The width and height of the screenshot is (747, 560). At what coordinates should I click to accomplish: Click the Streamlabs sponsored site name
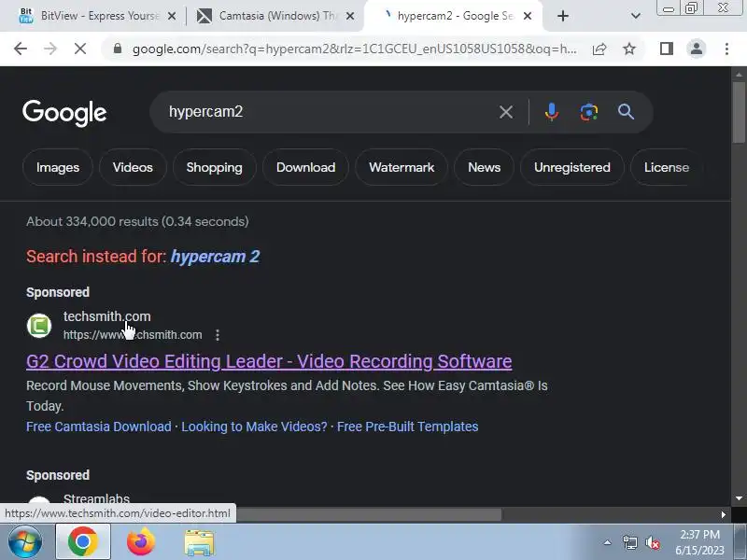[97, 498]
